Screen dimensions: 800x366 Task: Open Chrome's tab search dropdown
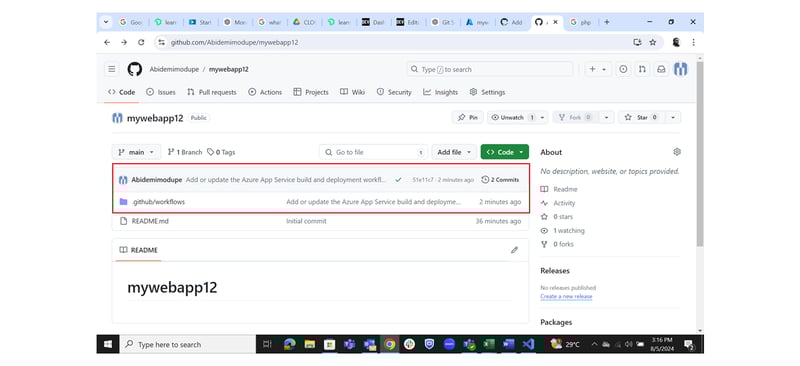coord(106,22)
